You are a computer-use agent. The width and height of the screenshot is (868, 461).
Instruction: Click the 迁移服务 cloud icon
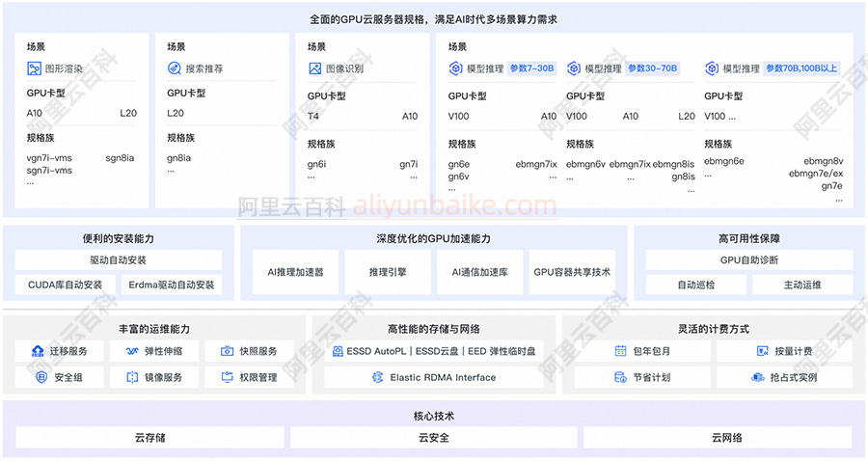(x=38, y=351)
